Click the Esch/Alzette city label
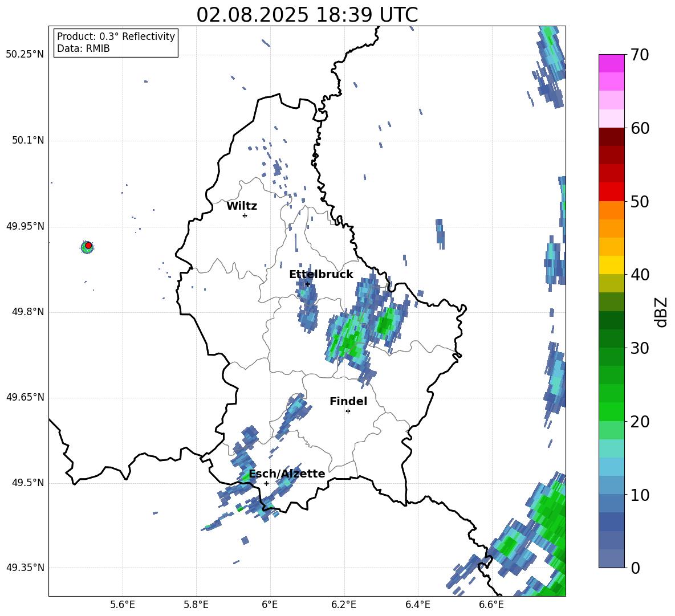The width and height of the screenshot is (675, 616). click(x=287, y=474)
